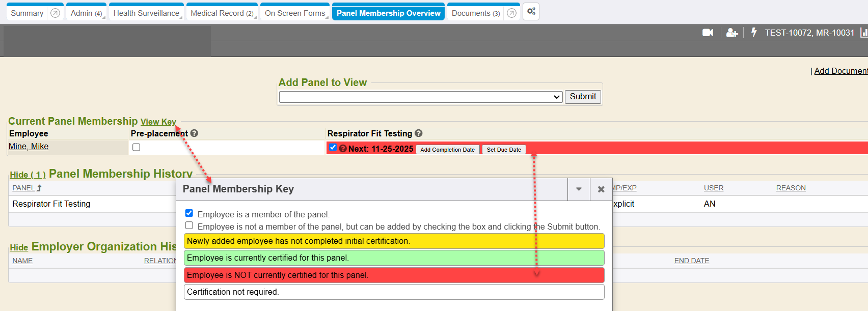This screenshot has width=868, height=311.
Task: Open the Mine, Mike employee link
Action: (29, 147)
